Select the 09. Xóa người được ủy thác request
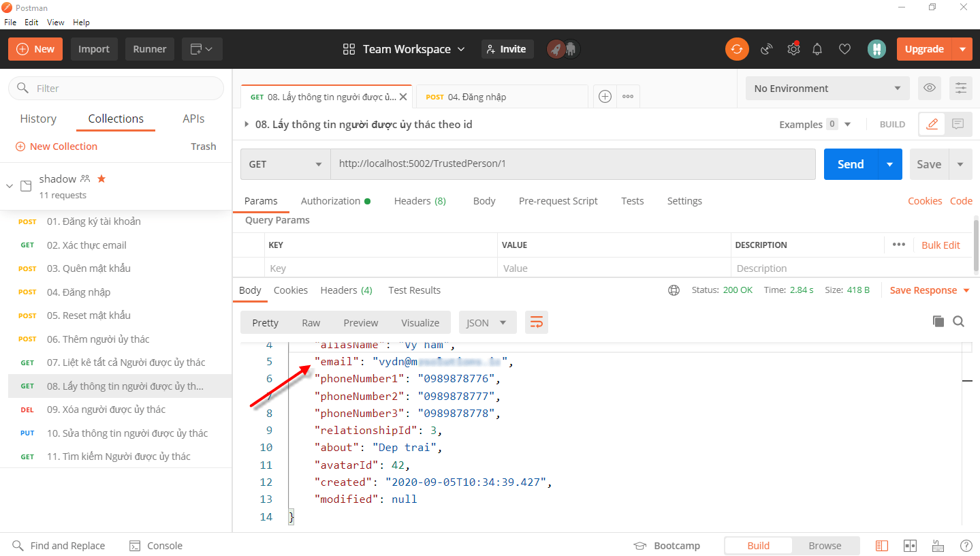 (x=106, y=409)
